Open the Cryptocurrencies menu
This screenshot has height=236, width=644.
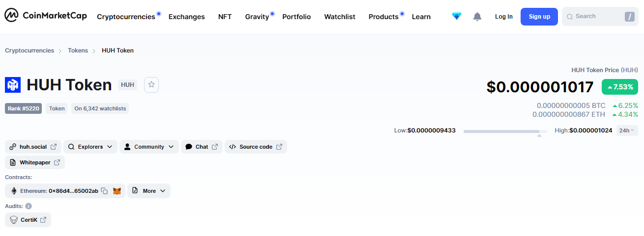tap(126, 17)
